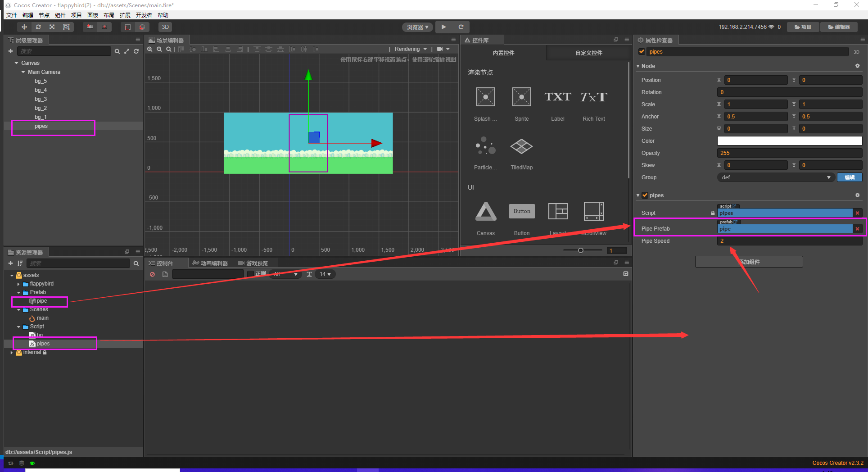Screen dimensions: 868x472
Task: Pick the ScrollView UI control icon
Action: tap(594, 211)
